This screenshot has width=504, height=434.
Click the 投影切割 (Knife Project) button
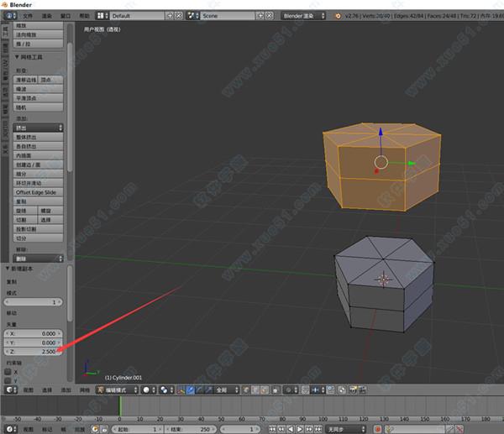tap(38, 229)
